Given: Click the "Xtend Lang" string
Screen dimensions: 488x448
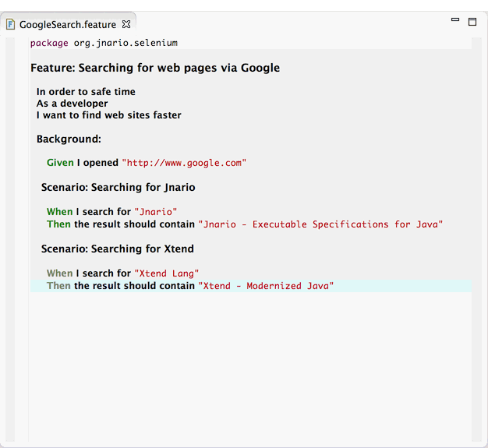Looking at the screenshot, I should (x=167, y=273).
